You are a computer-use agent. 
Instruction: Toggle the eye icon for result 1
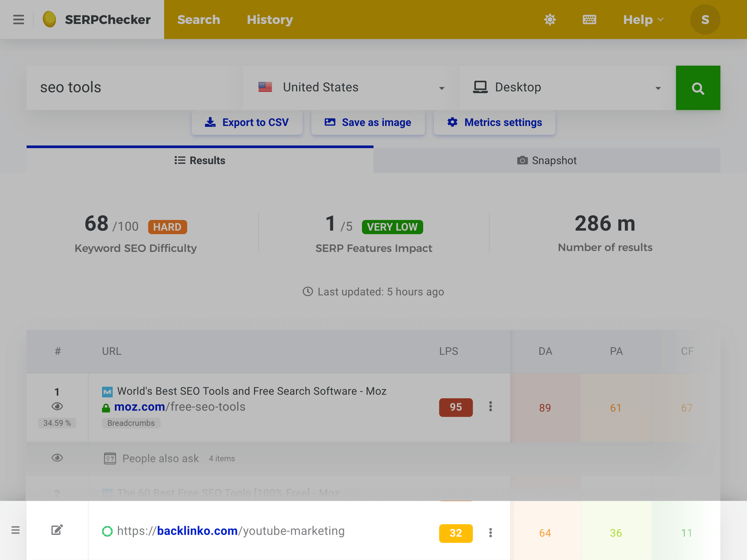click(x=57, y=407)
